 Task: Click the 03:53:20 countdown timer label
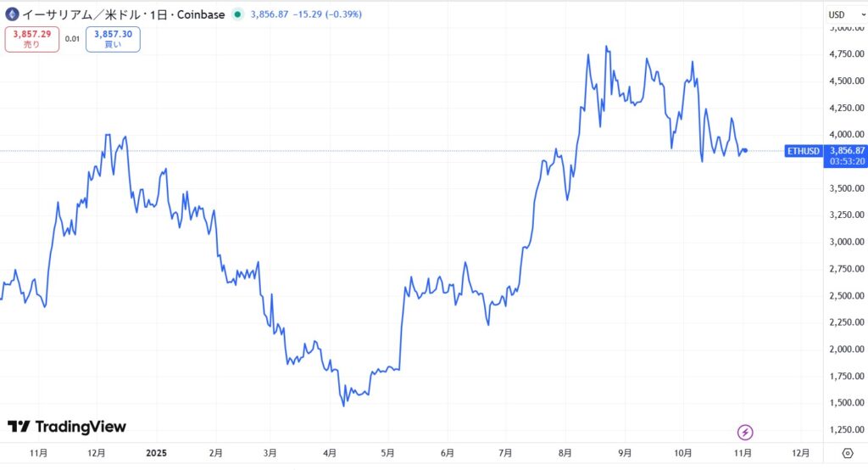(x=847, y=161)
